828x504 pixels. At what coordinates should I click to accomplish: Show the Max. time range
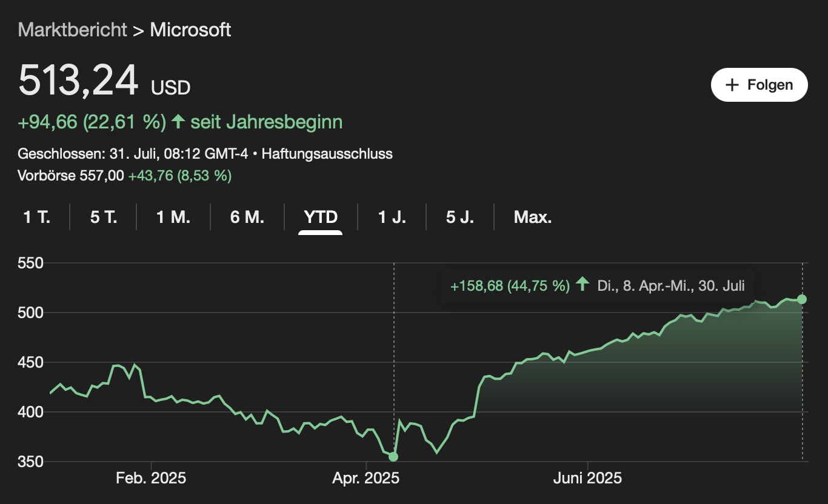533,217
